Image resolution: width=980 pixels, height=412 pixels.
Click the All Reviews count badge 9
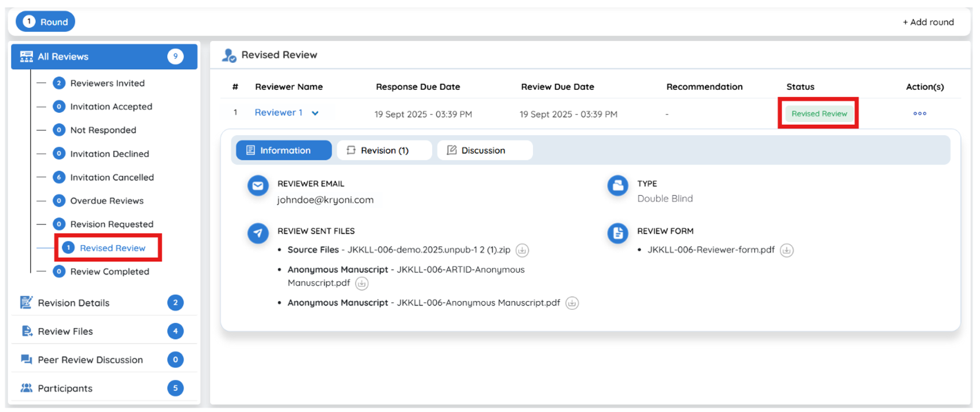point(176,56)
